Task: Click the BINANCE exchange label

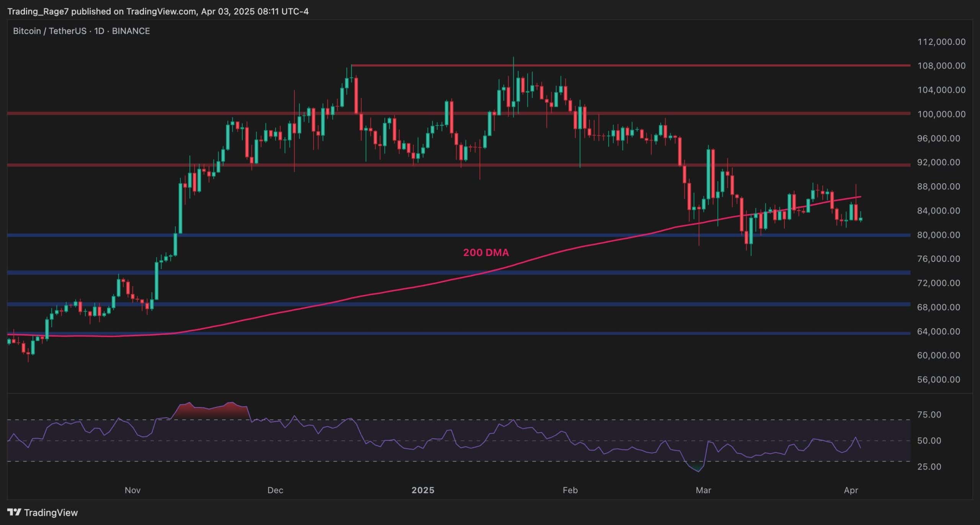Action: click(131, 31)
